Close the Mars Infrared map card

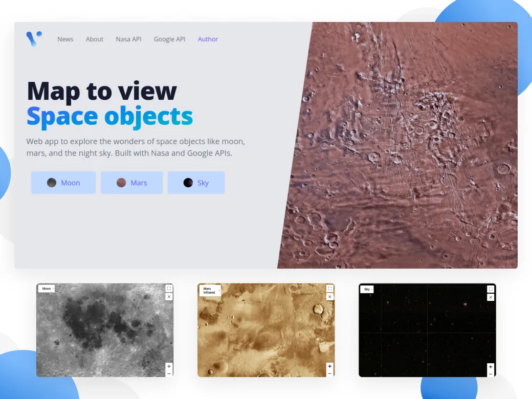click(x=330, y=297)
